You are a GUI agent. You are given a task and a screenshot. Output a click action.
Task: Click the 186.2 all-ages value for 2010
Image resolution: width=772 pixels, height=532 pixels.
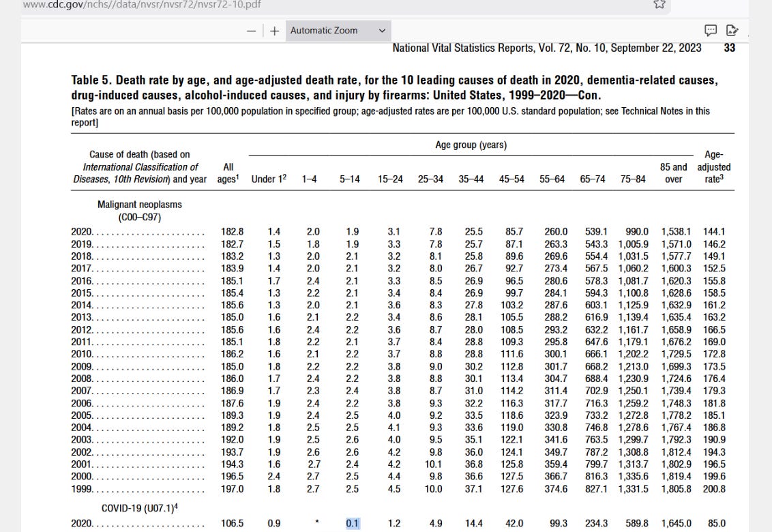pyautogui.click(x=232, y=354)
